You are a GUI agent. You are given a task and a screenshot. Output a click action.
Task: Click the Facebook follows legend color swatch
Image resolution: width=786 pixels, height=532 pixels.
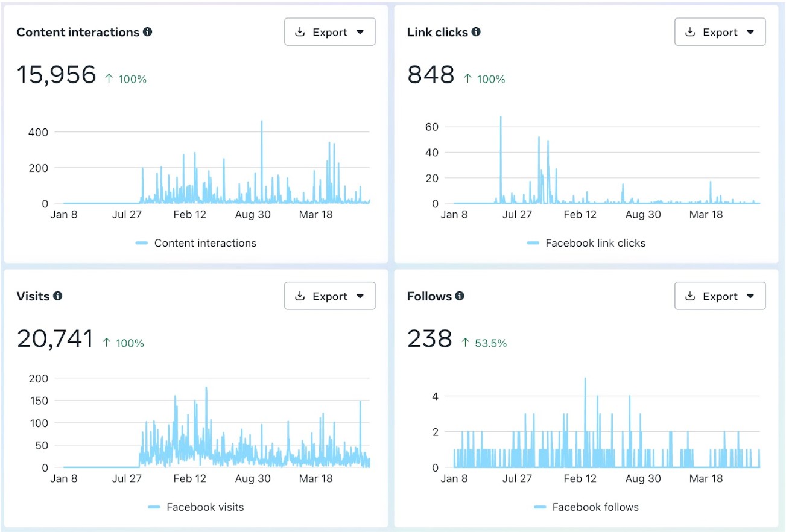pyautogui.click(x=540, y=507)
